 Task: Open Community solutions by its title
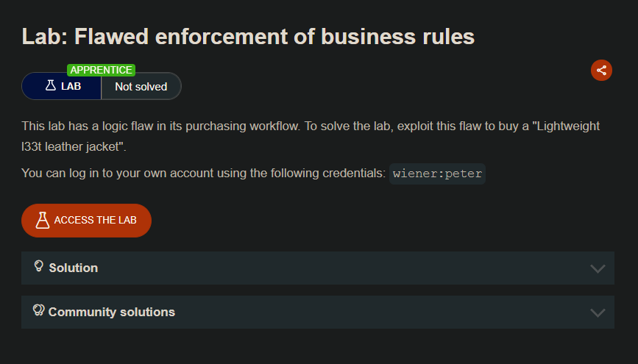111,312
